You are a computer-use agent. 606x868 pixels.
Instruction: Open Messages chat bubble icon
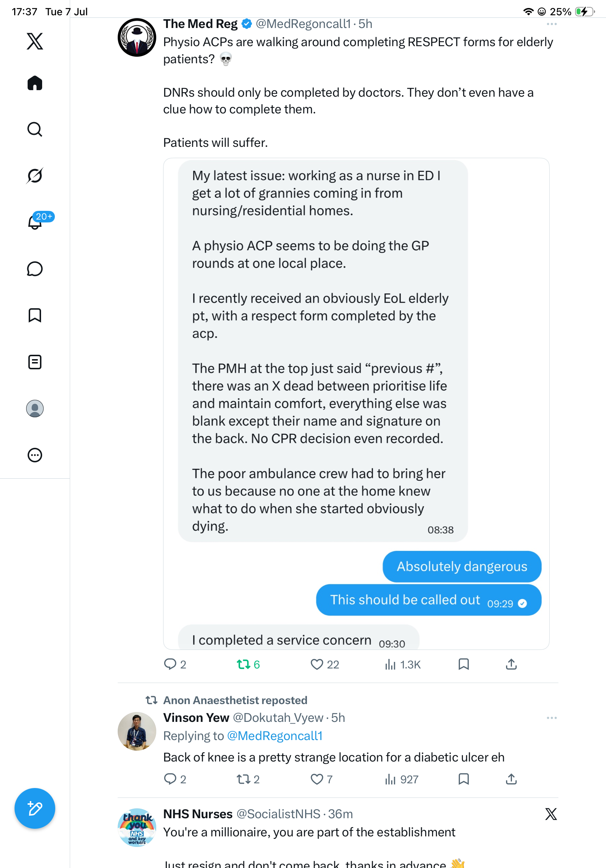(x=35, y=269)
